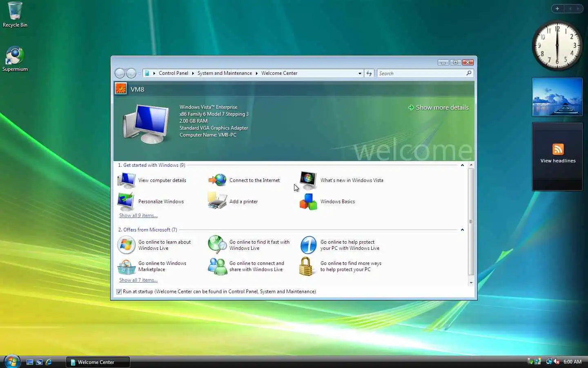The width and height of the screenshot is (588, 368).
Task: Click the Forward navigation button
Action: tap(131, 73)
